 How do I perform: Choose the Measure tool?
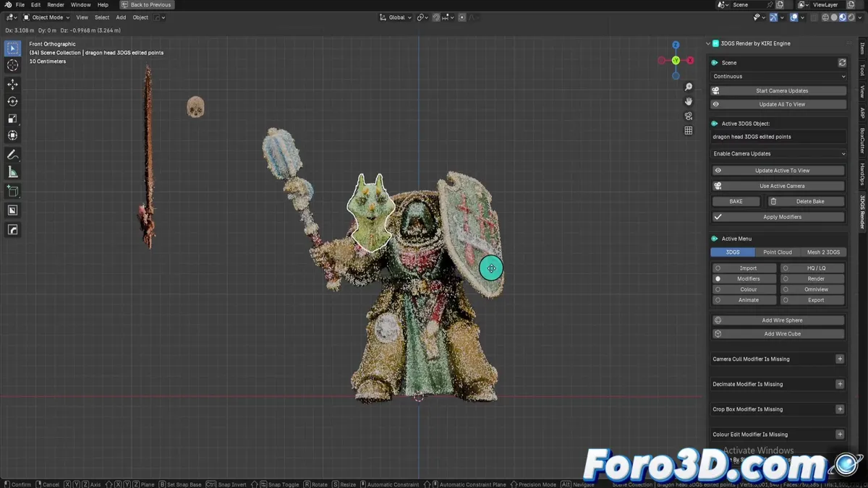pos(12,172)
